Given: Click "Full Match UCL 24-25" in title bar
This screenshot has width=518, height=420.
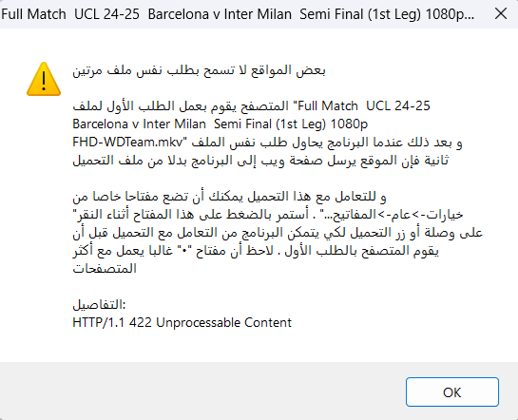Looking at the screenshot, I should [70, 14].
